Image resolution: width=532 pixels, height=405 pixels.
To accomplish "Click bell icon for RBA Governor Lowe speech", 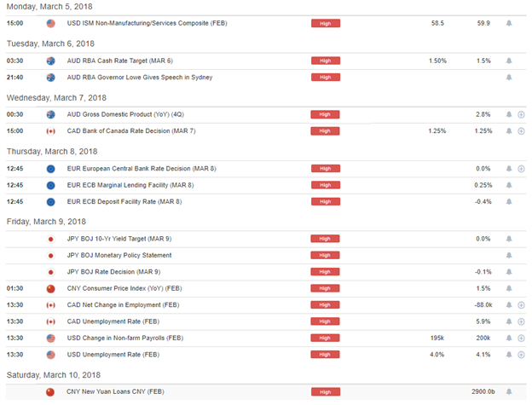I will click(509, 78).
